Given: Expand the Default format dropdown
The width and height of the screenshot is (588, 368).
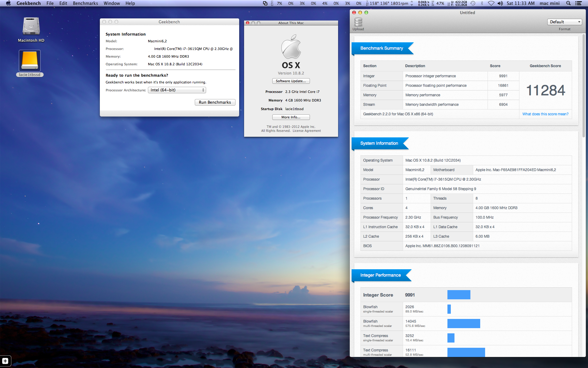Looking at the screenshot, I should click(x=564, y=22).
